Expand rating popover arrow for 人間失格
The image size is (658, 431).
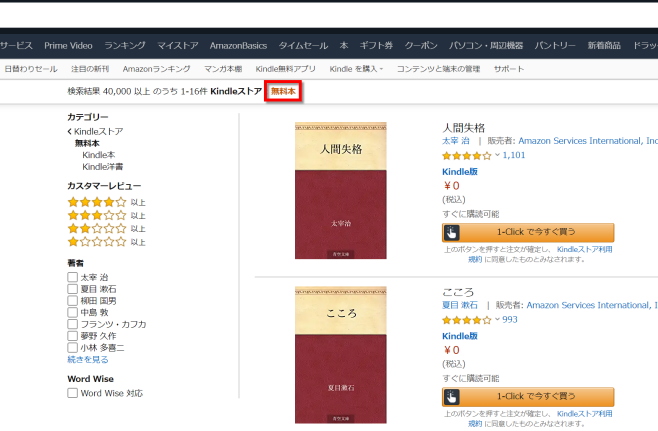point(497,155)
